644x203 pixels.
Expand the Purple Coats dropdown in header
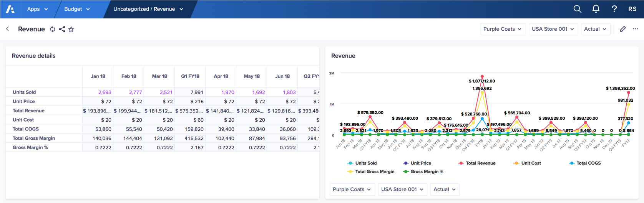tap(503, 29)
